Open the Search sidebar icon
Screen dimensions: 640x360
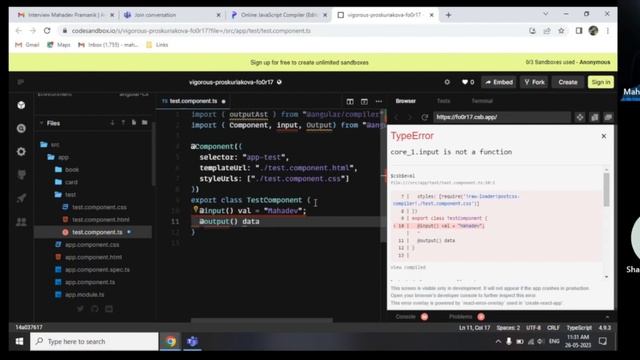21,129
